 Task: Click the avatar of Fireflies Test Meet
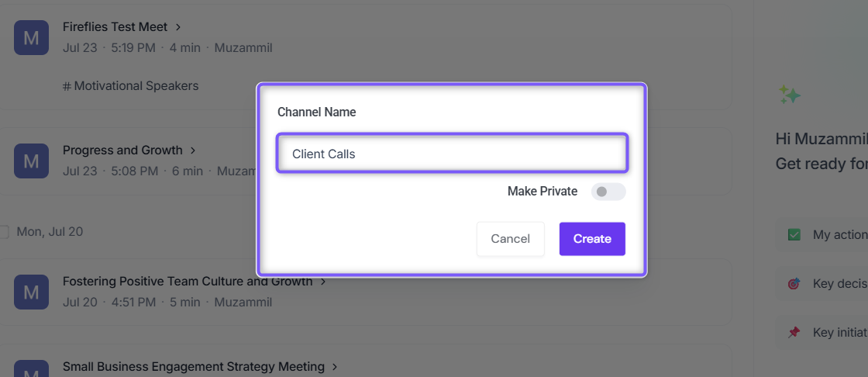(32, 37)
